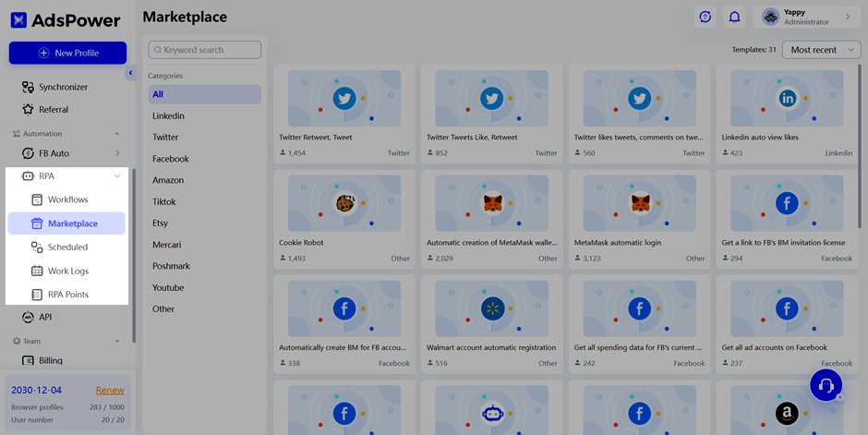Filter by Facebook category

click(171, 159)
